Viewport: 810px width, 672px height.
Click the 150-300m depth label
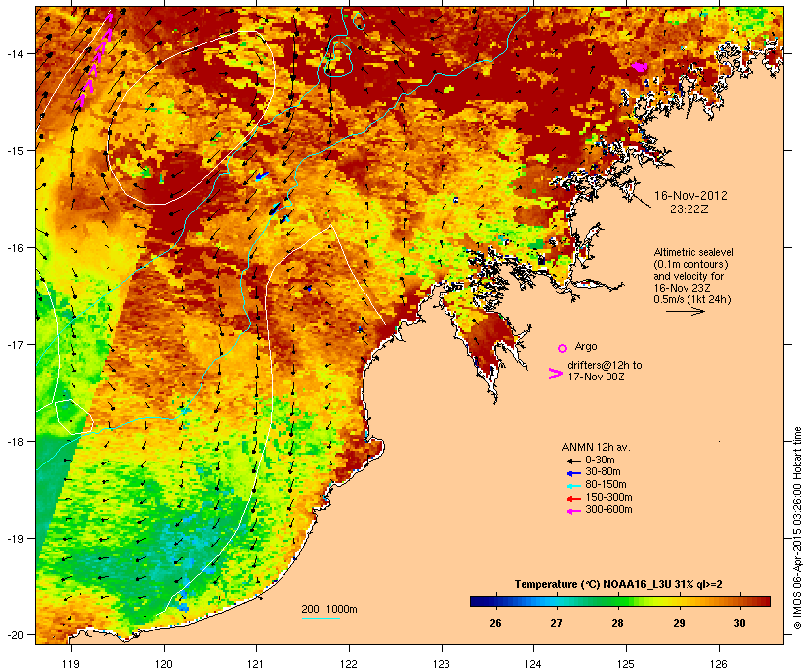coord(608,497)
